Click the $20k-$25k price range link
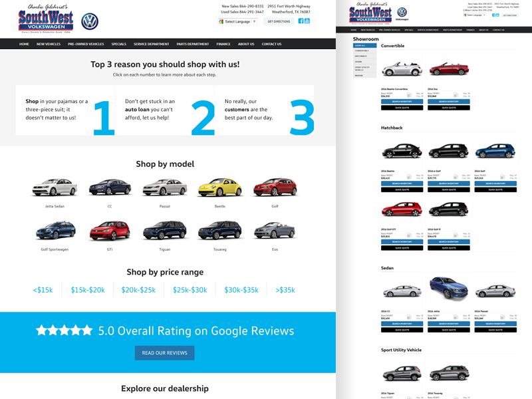This screenshot has width=532, height=399. click(x=138, y=290)
